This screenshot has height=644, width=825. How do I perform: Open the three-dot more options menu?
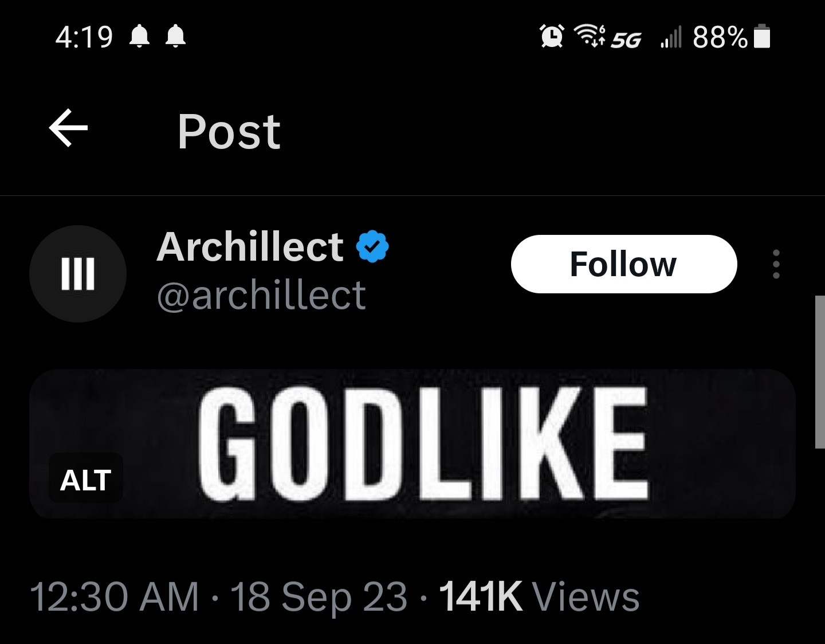click(x=776, y=264)
